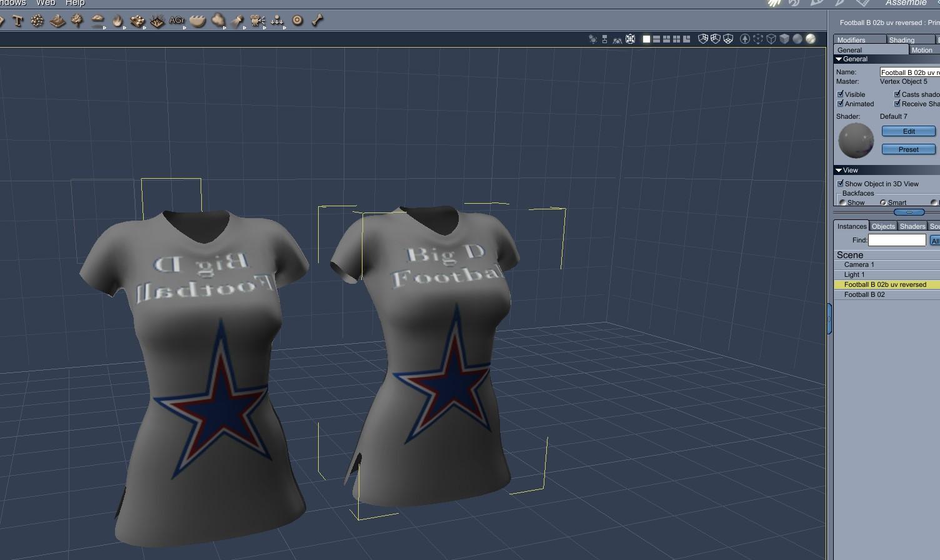This screenshot has width=940, height=560.
Task: Toggle the third working-box plane icon
Action: click(728, 39)
